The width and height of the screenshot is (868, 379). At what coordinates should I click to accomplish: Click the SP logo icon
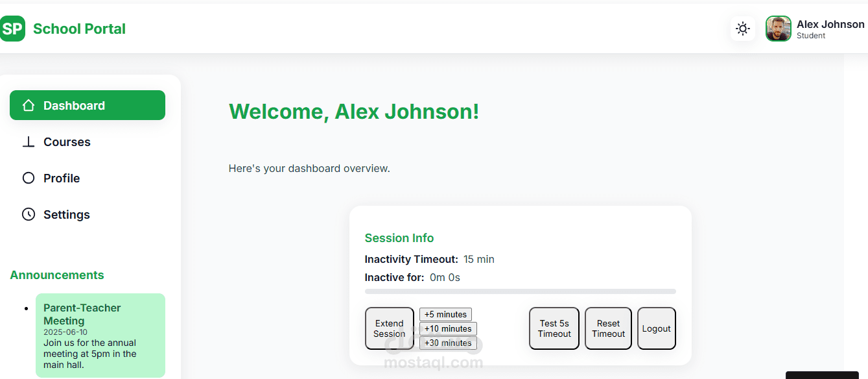point(12,29)
